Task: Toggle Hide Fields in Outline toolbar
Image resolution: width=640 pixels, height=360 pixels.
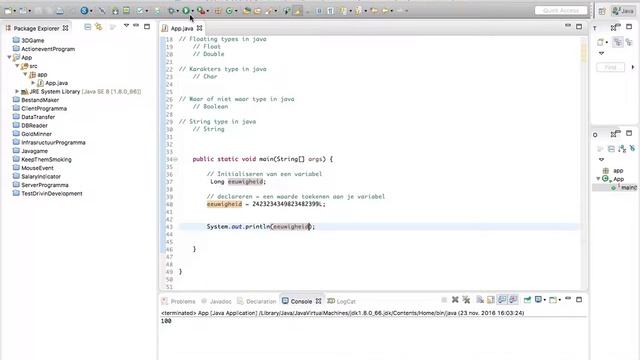Action: click(x=632, y=149)
